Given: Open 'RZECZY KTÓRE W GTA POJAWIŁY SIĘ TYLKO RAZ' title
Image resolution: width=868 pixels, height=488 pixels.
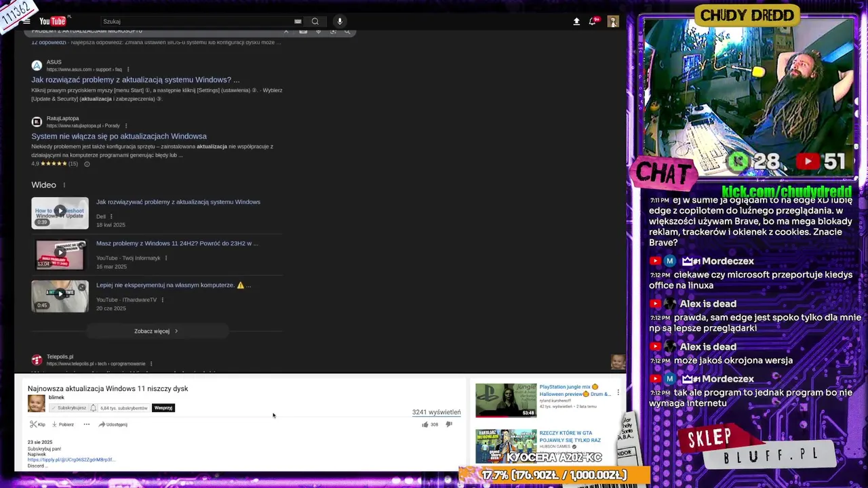Looking at the screenshot, I should click(x=570, y=436).
